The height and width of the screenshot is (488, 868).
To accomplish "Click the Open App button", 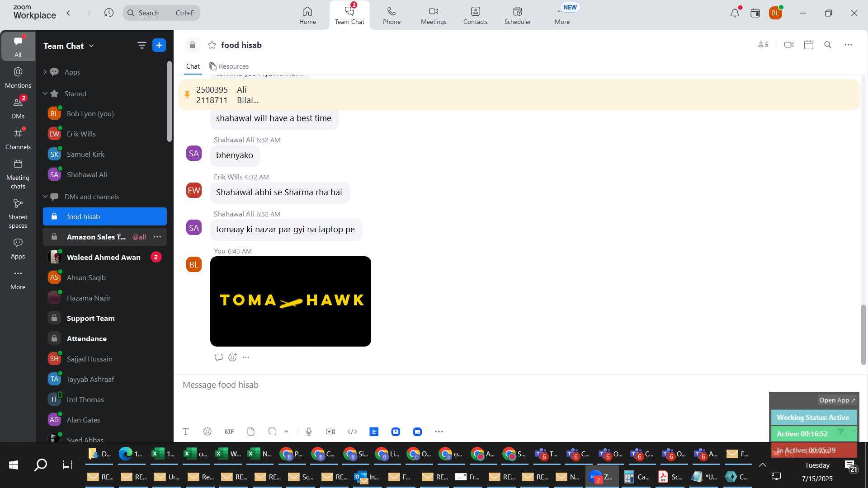I will click(837, 400).
